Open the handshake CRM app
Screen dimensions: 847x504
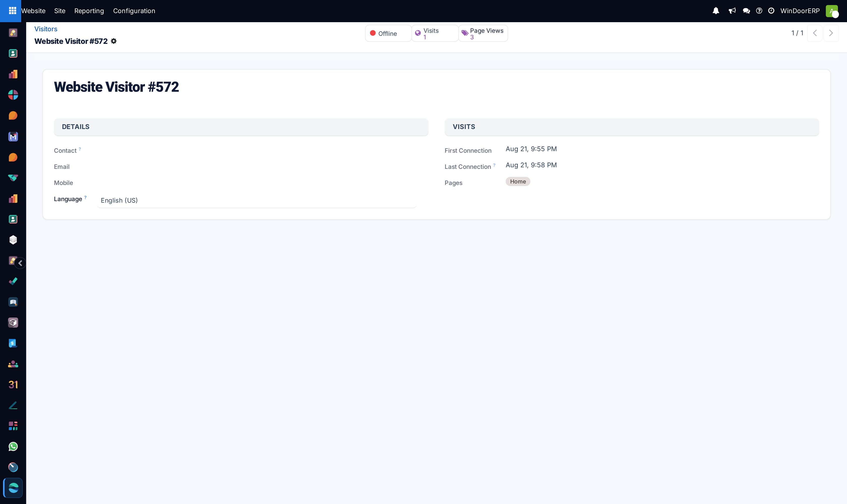tap(13, 178)
